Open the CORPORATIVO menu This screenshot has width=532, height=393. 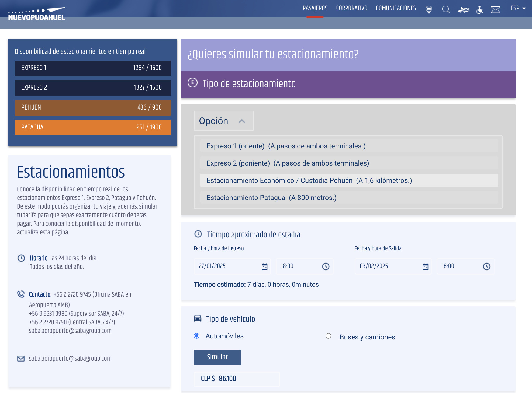(x=351, y=8)
